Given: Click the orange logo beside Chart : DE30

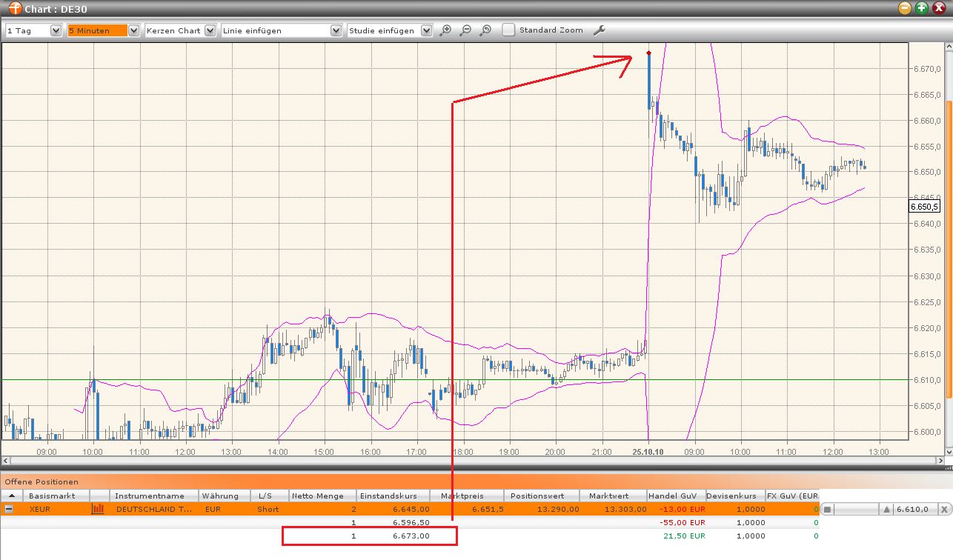Looking at the screenshot, I should [x=14, y=8].
